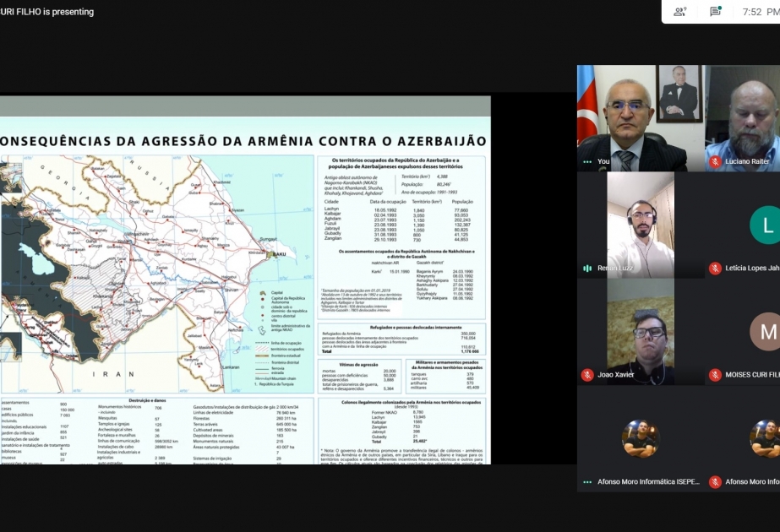Viewport: 780px width, 532px height.
Task: Select your own video tile labeled You
Action: click(x=641, y=118)
